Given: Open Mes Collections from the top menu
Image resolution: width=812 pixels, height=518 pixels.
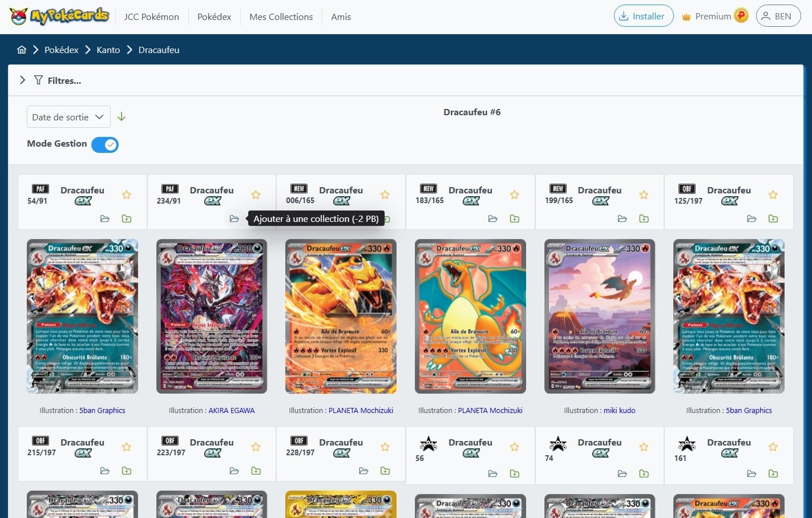Looking at the screenshot, I should pyautogui.click(x=281, y=17).
